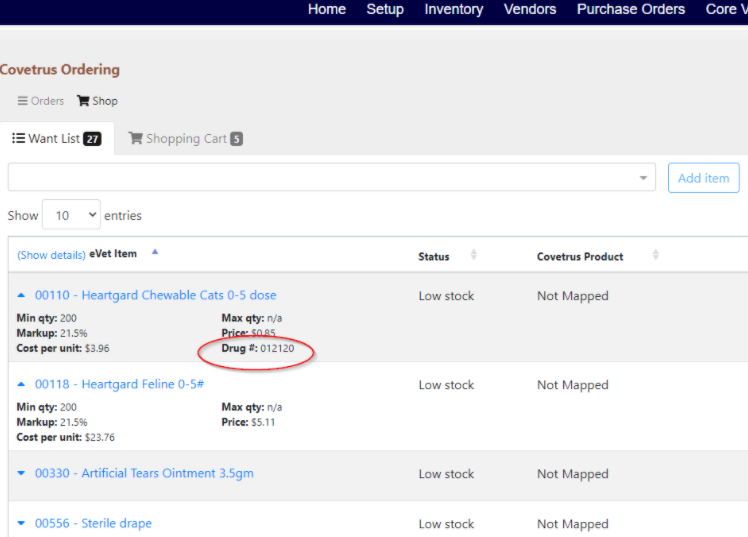Viewport: 748px width, 537px height.
Task: Switch to the Shopping Cart tab
Action: coord(186,138)
